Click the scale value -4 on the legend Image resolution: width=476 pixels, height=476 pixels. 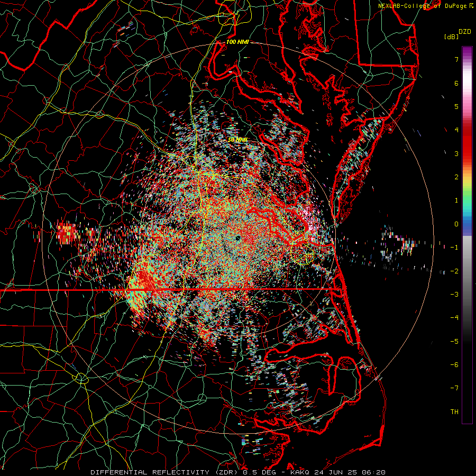(454, 318)
